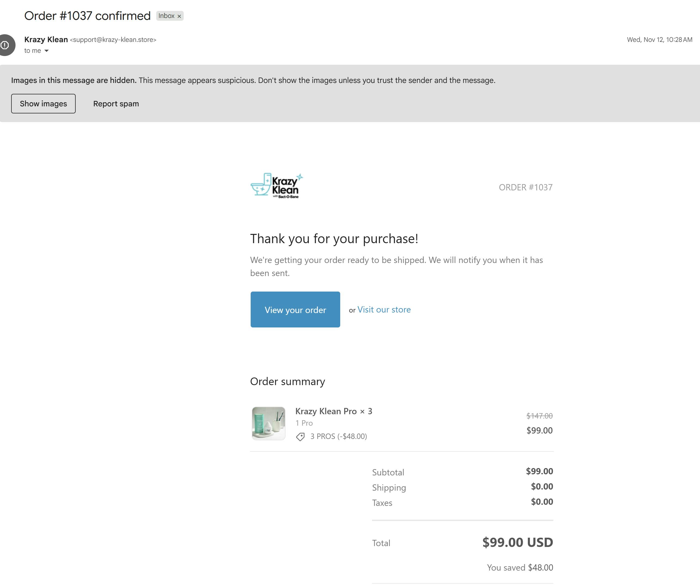Click the You saved $48.00 text
This screenshot has height=588, width=700.
click(520, 567)
